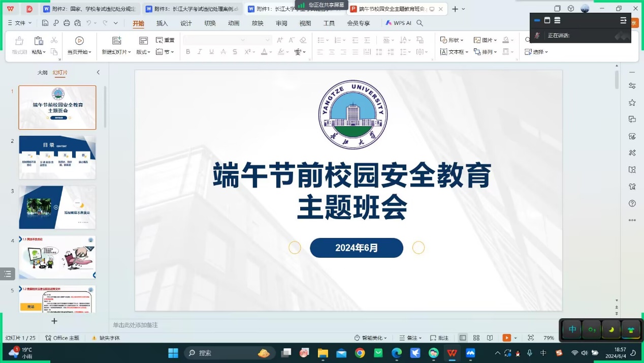The image size is (644, 363).
Task: Switch to the outline (大纲) panel tab
Action: click(x=42, y=73)
